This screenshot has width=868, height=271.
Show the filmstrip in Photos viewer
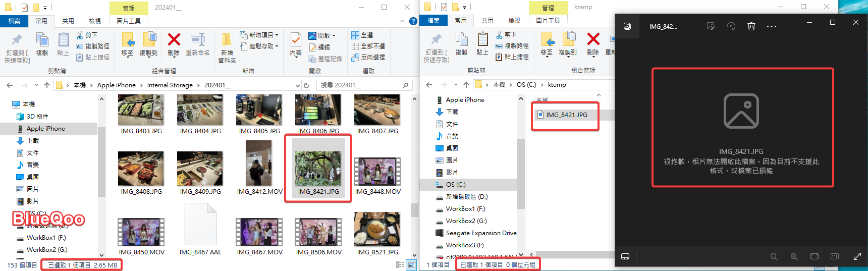pos(625,256)
